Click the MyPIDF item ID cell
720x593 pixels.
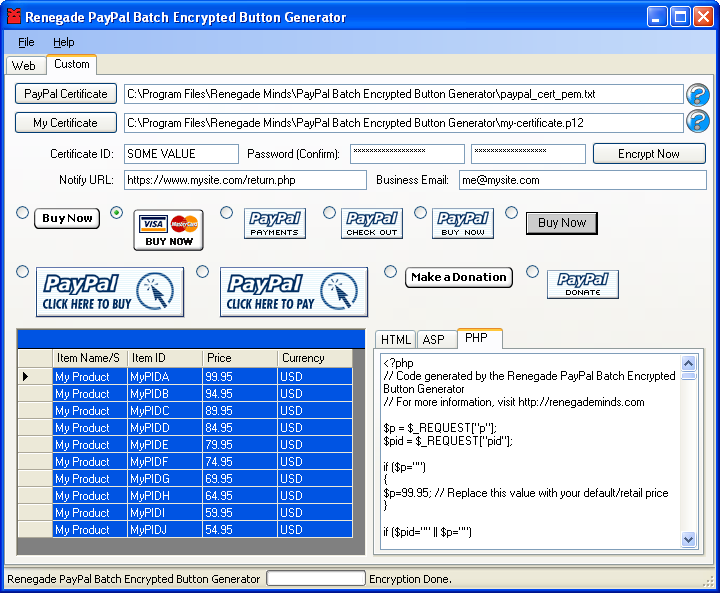165,462
